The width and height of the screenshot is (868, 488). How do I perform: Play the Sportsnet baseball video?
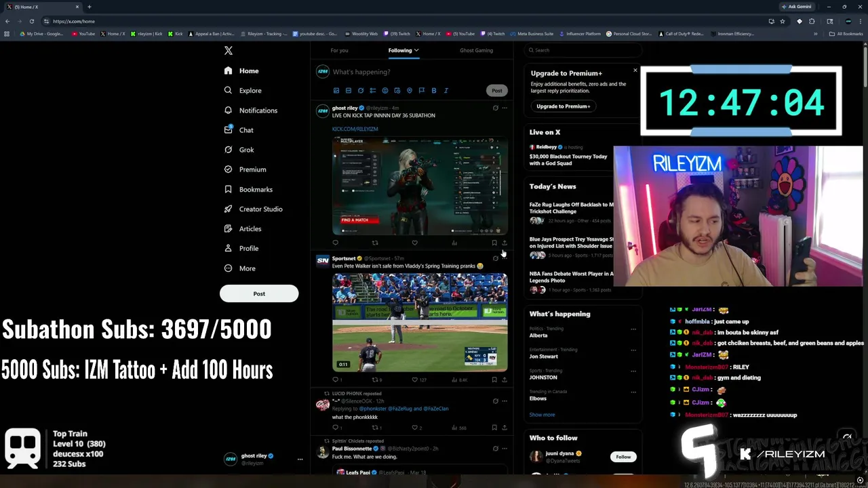coord(420,322)
